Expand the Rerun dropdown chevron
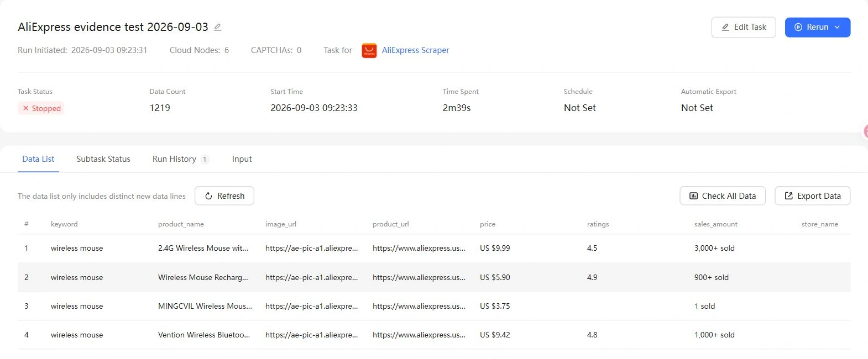This screenshot has height=359, width=868. [837, 27]
